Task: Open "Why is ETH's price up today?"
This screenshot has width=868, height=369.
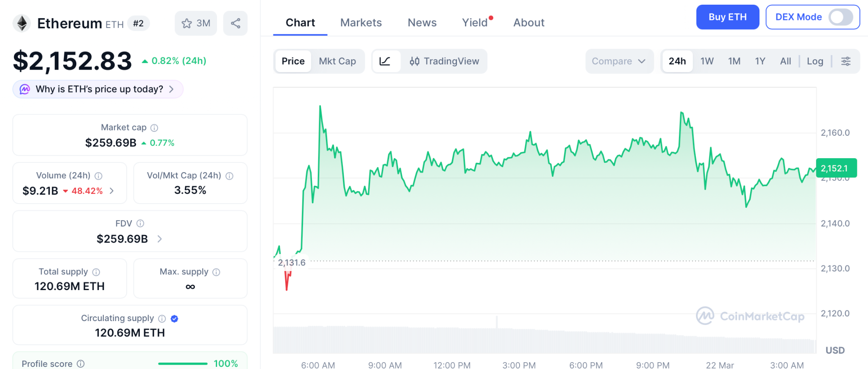Action: pos(98,89)
